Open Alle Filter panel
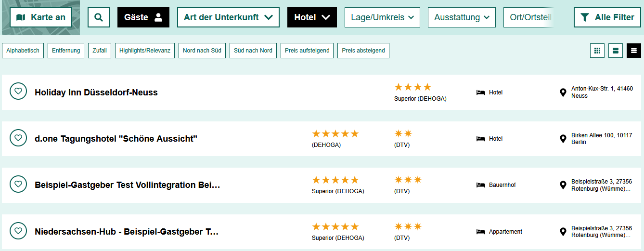644x251 pixels. [x=607, y=17]
